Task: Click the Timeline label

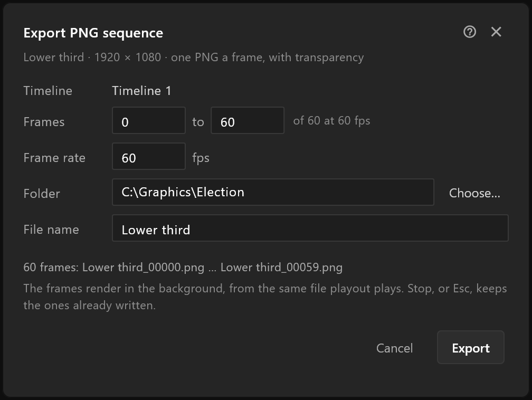Action: tap(47, 91)
